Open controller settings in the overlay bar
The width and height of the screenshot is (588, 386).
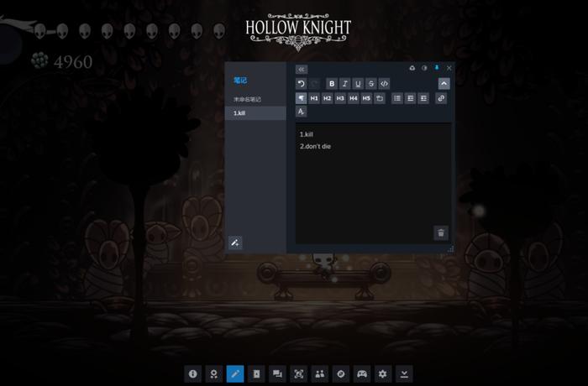point(361,373)
